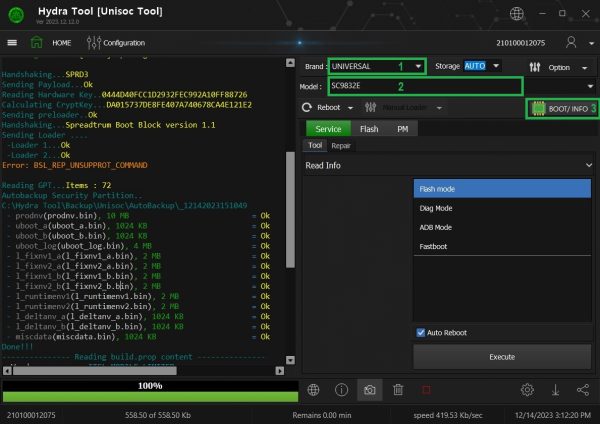The width and height of the screenshot is (600, 424).
Task: Click the Option sliders icon
Action: pyautogui.click(x=535, y=67)
